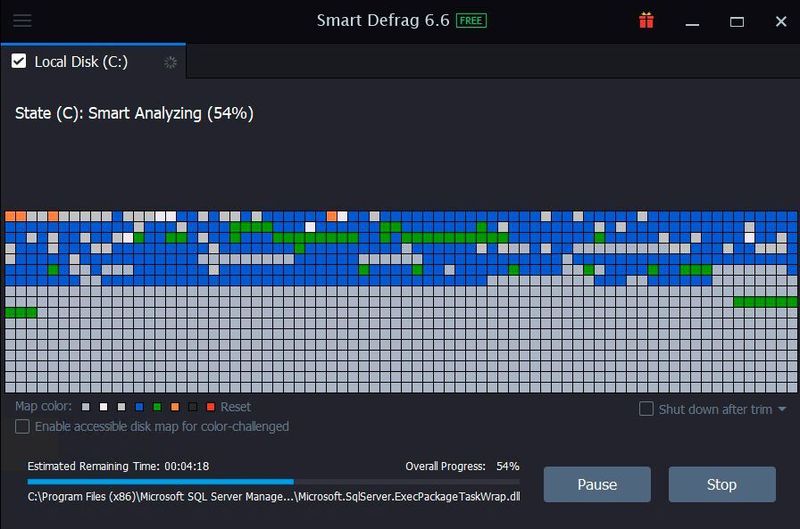This screenshot has height=529, width=800.
Task: Enable accessible disk map for color-challenged
Action: pyautogui.click(x=22, y=426)
